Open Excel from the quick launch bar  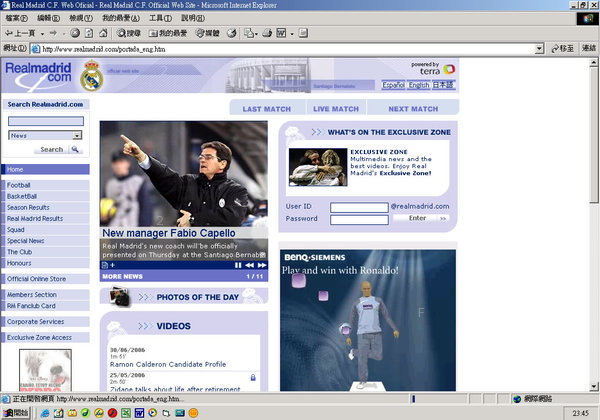point(126,413)
